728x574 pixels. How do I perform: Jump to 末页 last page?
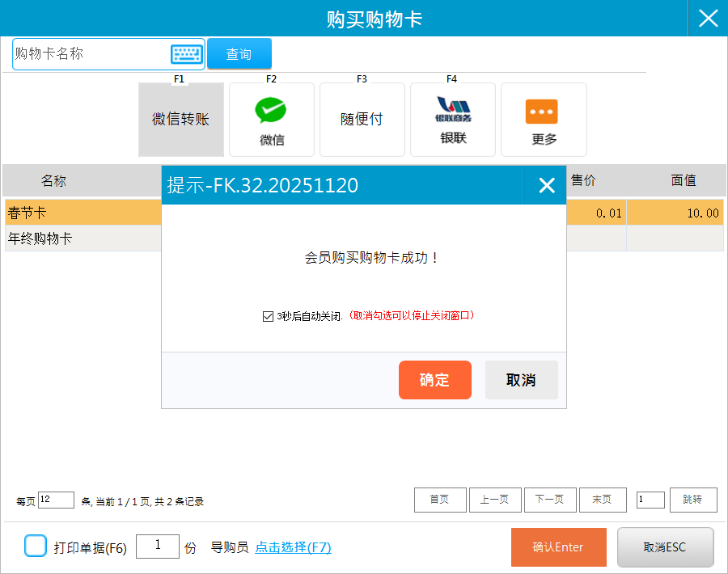(602, 500)
